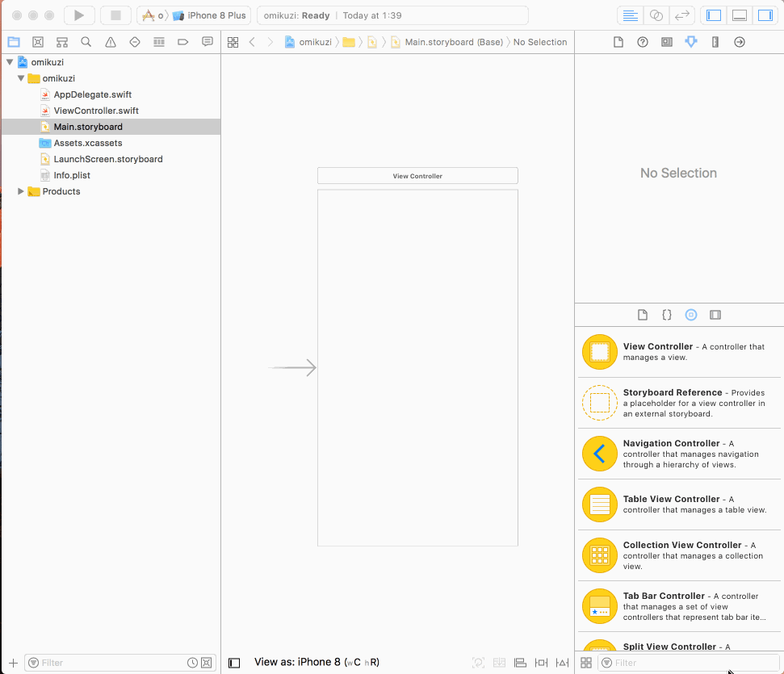
Task: Click the view controller canvas view
Action: [x=417, y=367]
